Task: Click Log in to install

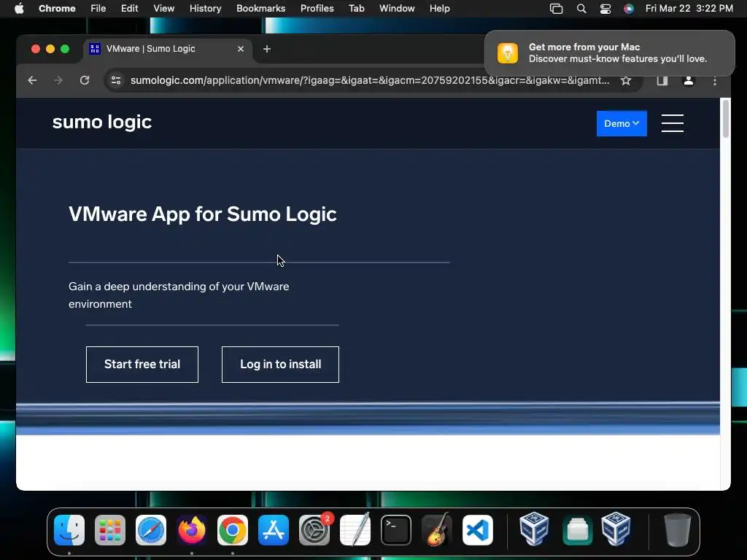Action: pyautogui.click(x=280, y=365)
